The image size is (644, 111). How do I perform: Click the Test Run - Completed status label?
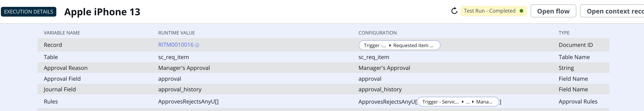[489, 11]
